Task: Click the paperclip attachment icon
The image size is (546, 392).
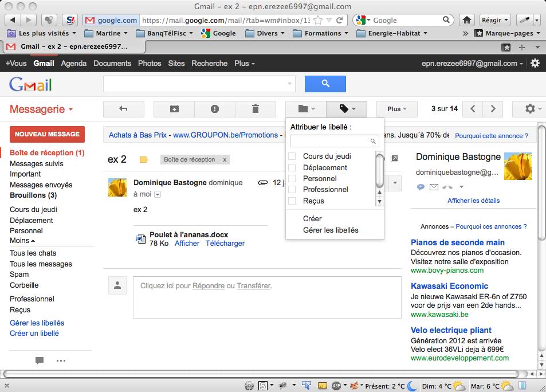Action: point(262,183)
